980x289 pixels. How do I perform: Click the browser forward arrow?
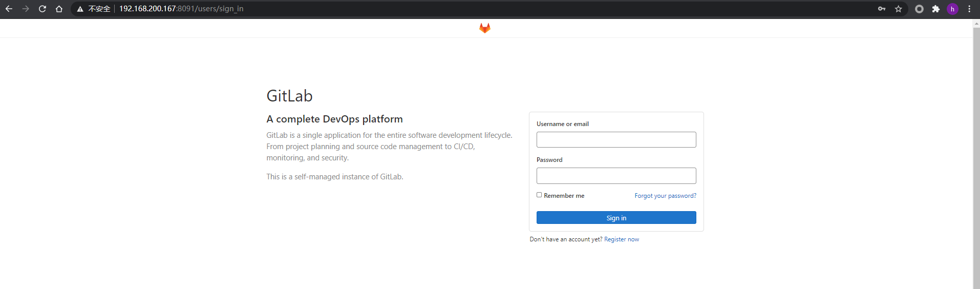26,9
